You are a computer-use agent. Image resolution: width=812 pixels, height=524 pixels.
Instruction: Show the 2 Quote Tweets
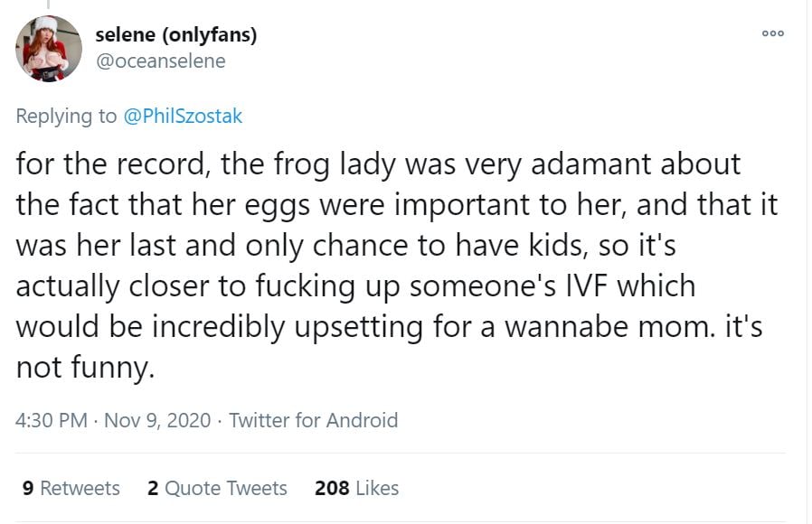[217, 488]
